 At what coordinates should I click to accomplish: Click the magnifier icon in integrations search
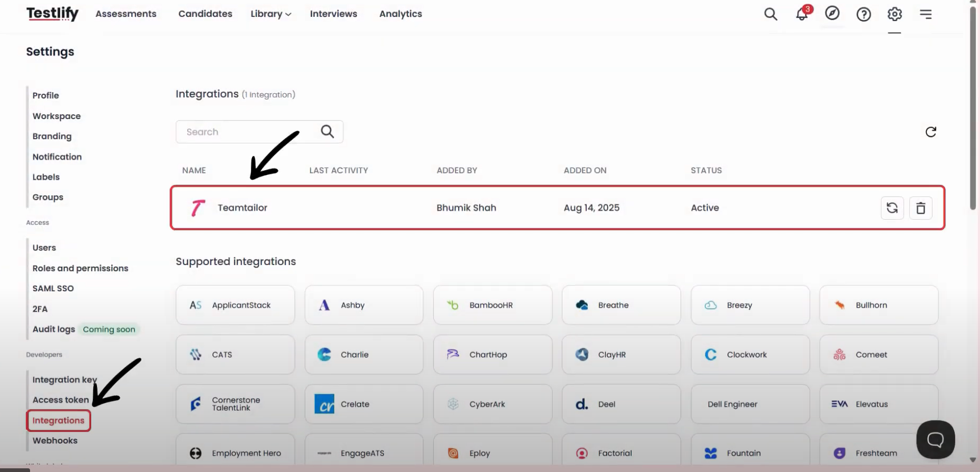tap(327, 132)
